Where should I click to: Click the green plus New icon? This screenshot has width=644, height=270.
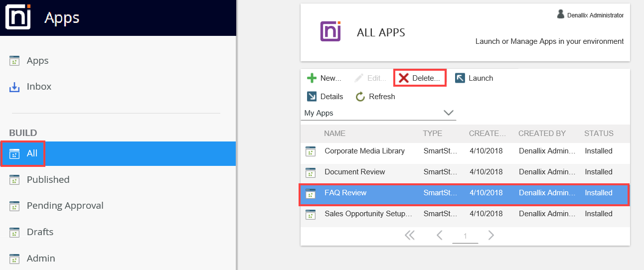pyautogui.click(x=312, y=78)
